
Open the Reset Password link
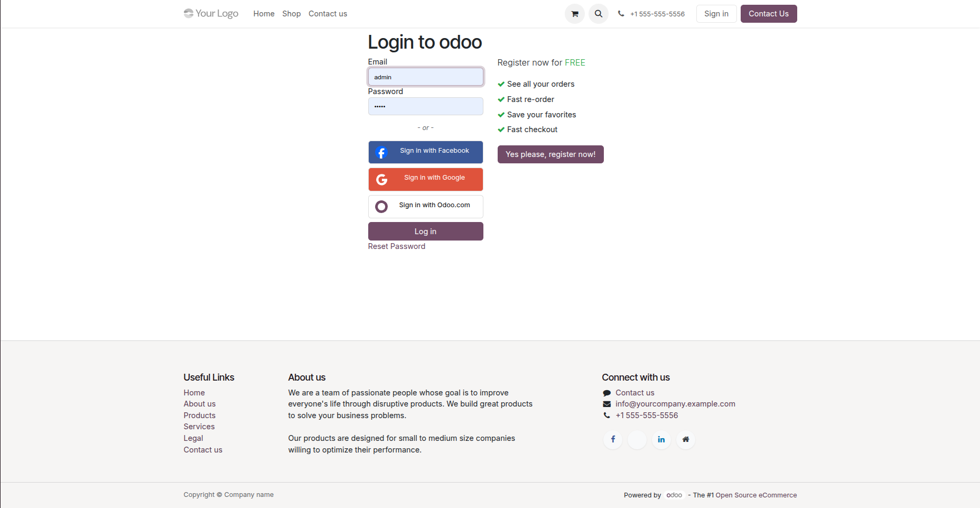click(x=397, y=246)
